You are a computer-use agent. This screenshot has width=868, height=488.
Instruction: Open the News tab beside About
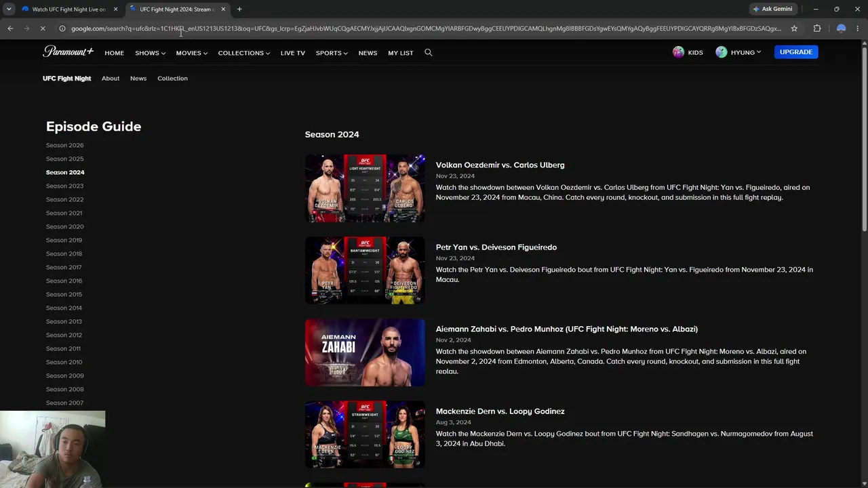(x=138, y=79)
